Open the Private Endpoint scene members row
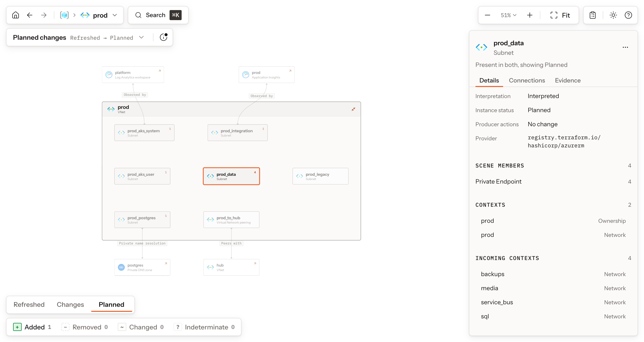 click(x=553, y=182)
